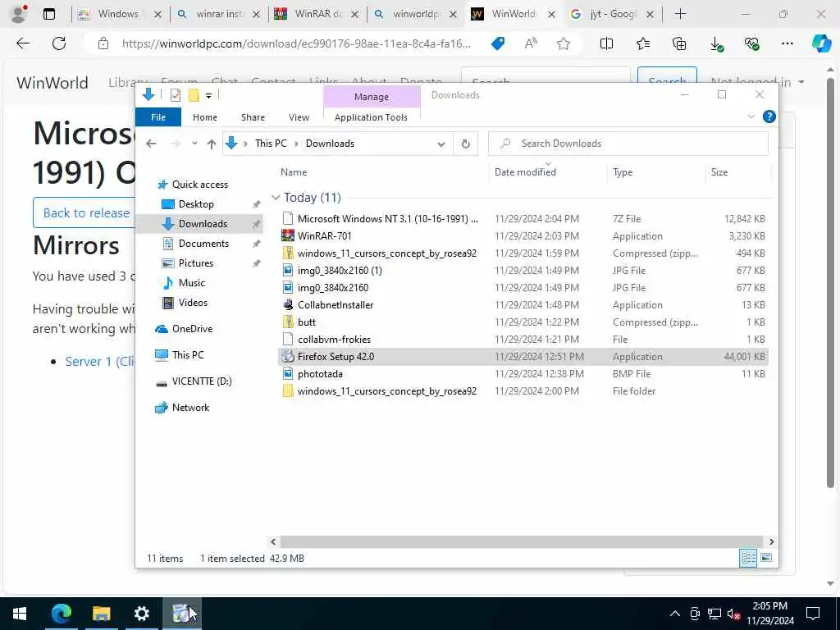Expand the ribbon with the chevron

pos(751,116)
